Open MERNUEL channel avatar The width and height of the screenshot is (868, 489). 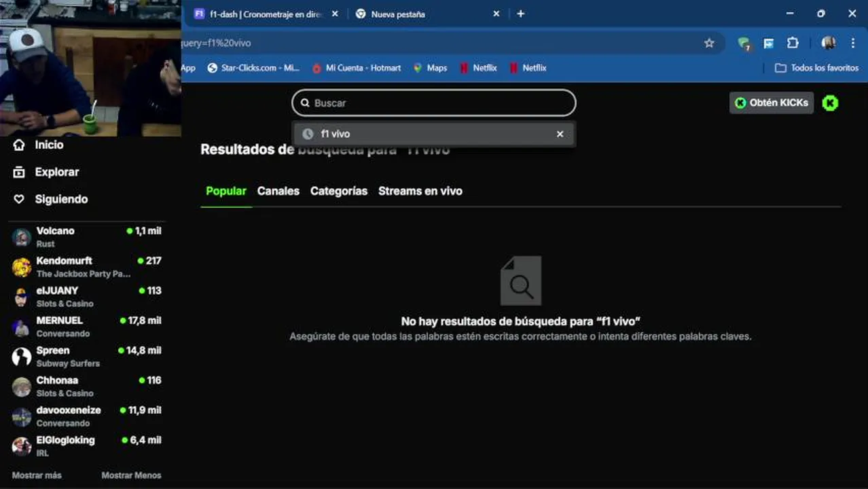tap(22, 327)
